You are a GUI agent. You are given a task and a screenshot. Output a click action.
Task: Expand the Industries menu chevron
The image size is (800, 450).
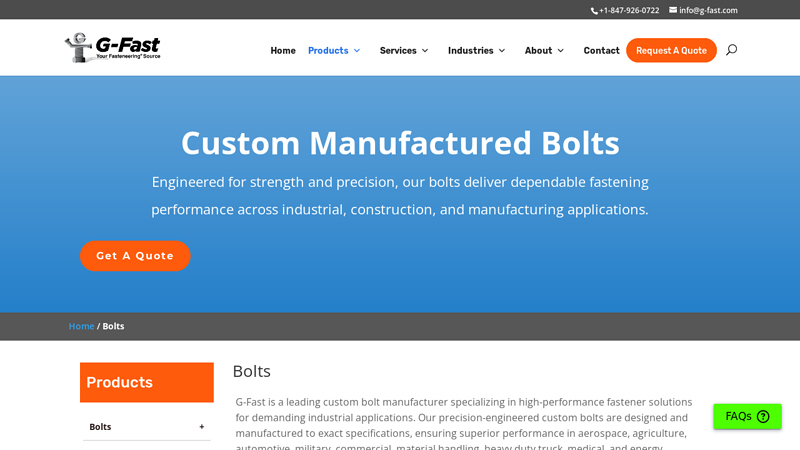[502, 51]
